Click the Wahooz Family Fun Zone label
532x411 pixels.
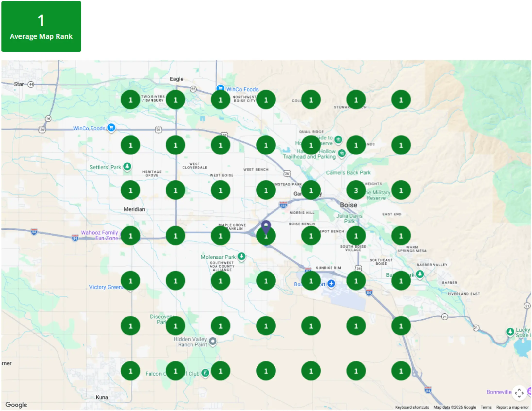coord(100,235)
